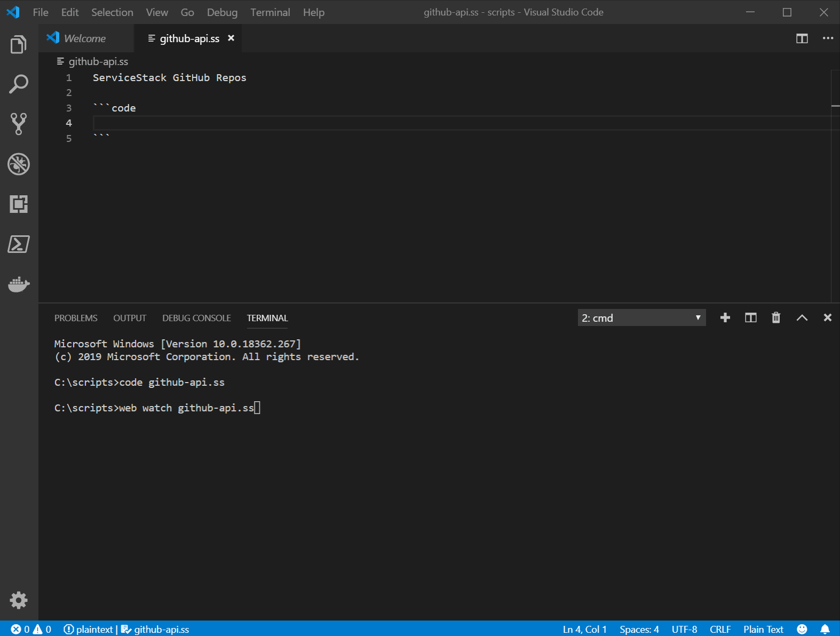
Task: Switch to the OUTPUT panel tab
Action: coord(130,318)
